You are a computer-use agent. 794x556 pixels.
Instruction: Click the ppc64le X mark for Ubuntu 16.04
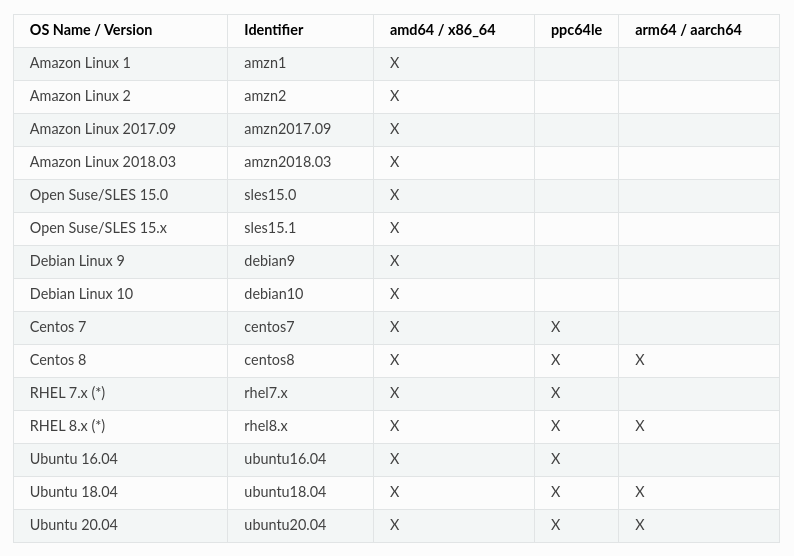click(x=556, y=459)
